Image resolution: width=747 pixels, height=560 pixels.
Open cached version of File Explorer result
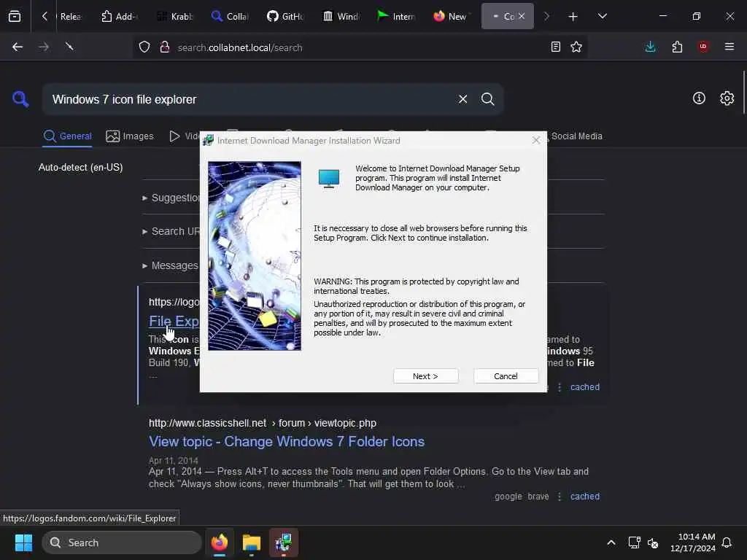[x=585, y=387]
